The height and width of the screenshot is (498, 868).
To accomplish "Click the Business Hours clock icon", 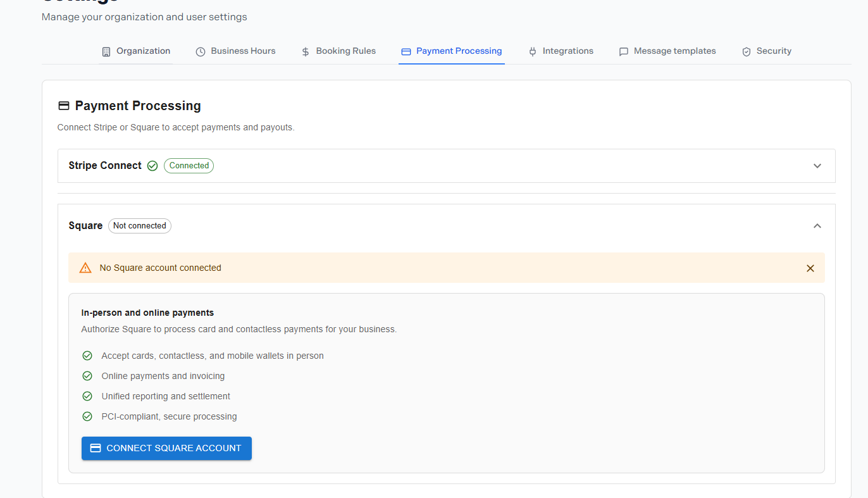I will coord(201,52).
